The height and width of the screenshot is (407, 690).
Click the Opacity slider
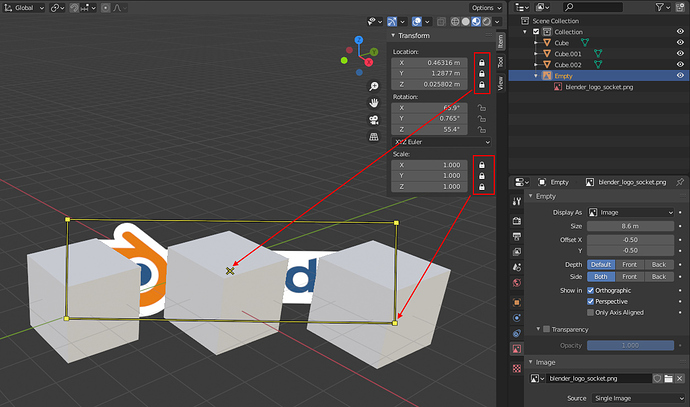click(630, 345)
